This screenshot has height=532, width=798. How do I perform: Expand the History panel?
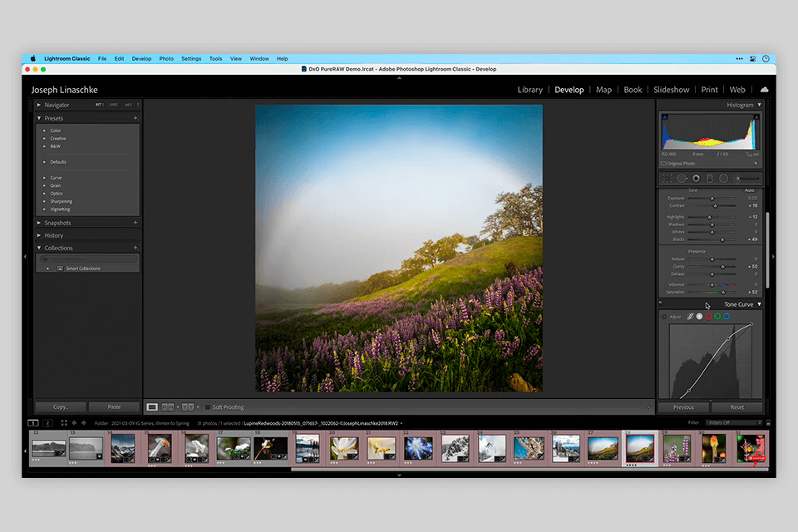[39, 236]
